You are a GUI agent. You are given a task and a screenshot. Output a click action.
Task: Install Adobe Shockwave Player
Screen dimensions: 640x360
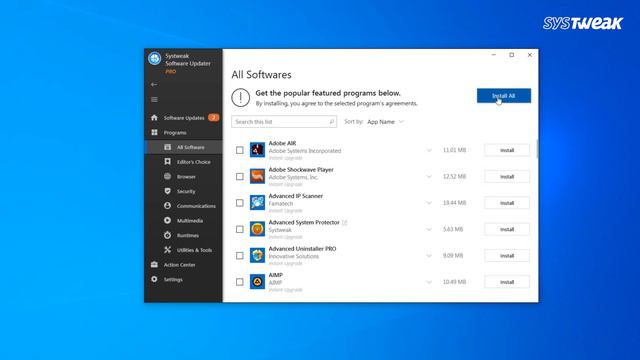(x=507, y=177)
